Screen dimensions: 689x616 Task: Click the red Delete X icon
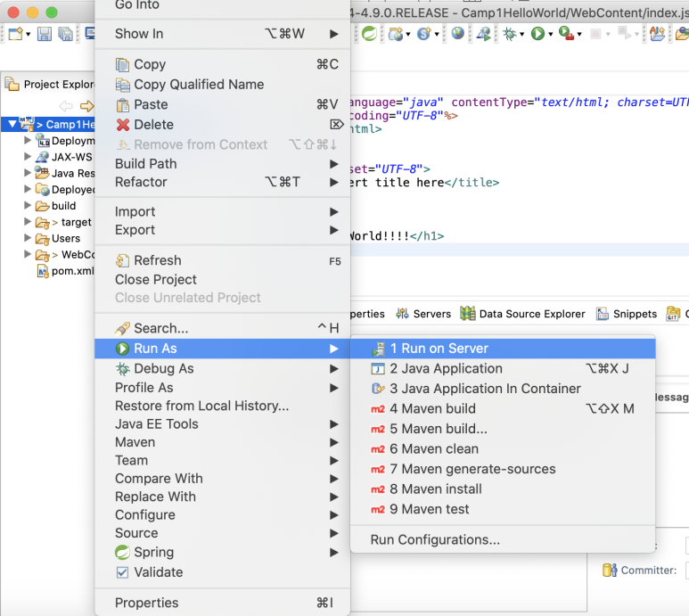click(123, 125)
